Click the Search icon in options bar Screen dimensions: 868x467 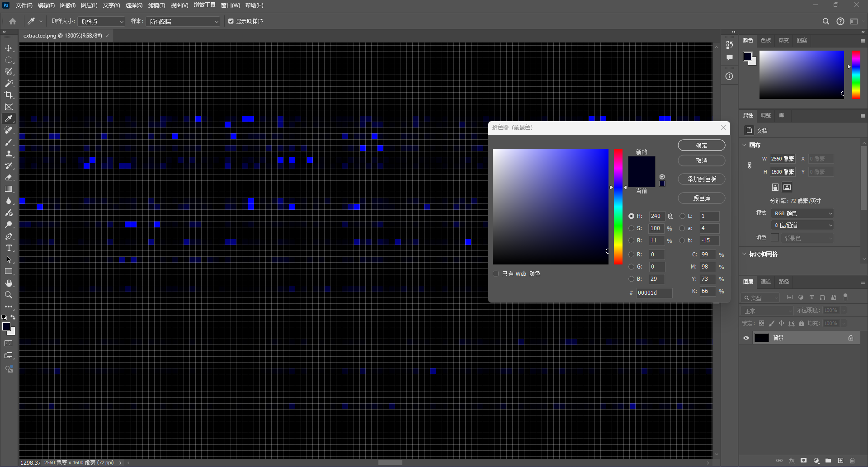tap(826, 21)
